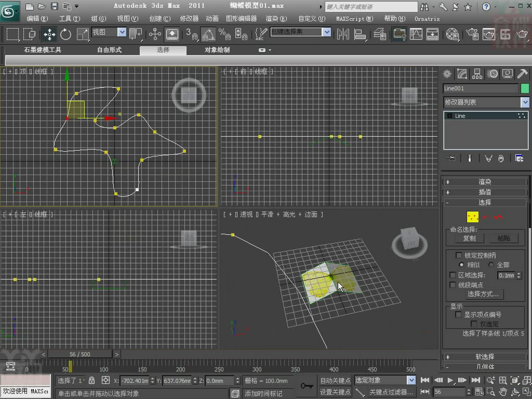Enable Lock Handles checkbox (锁定控制柄)
This screenshot has height=399, width=532.
(459, 255)
